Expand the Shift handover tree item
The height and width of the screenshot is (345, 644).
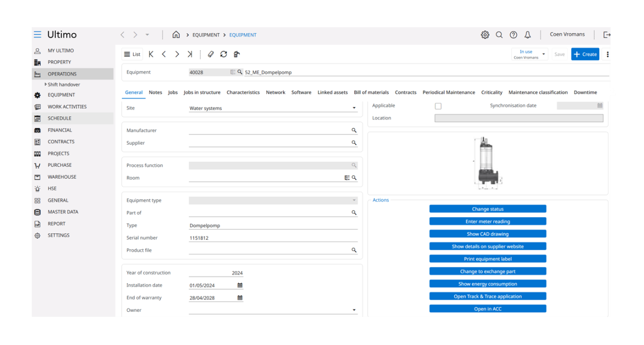click(x=46, y=85)
